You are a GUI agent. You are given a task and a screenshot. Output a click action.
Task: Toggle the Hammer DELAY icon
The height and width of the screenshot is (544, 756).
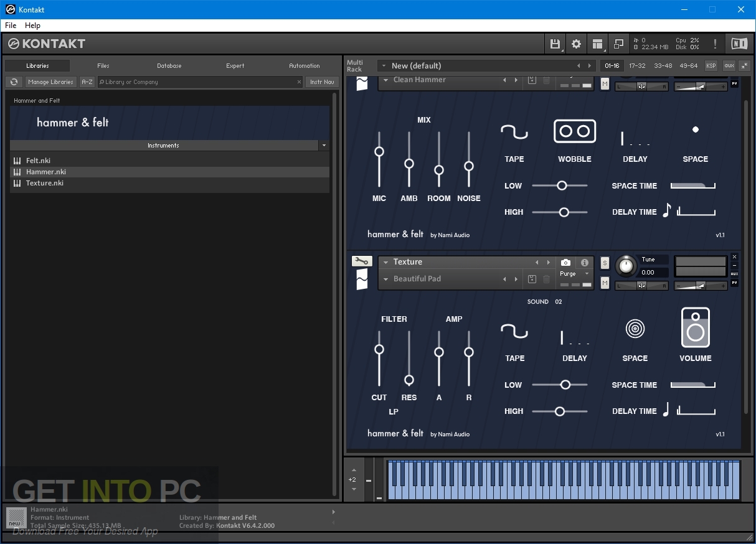coord(635,138)
